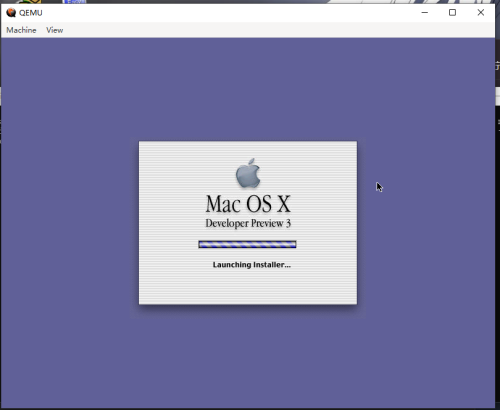Open the Machine menu

point(21,30)
